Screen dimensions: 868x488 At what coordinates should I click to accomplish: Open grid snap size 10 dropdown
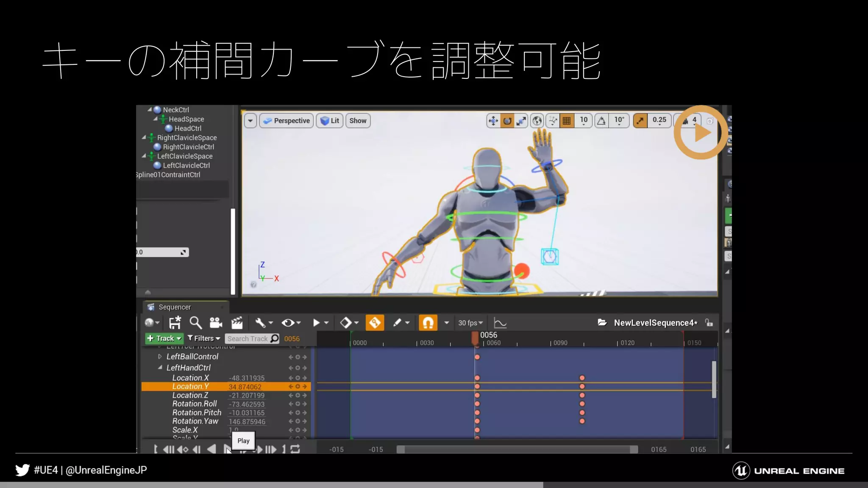(x=584, y=121)
